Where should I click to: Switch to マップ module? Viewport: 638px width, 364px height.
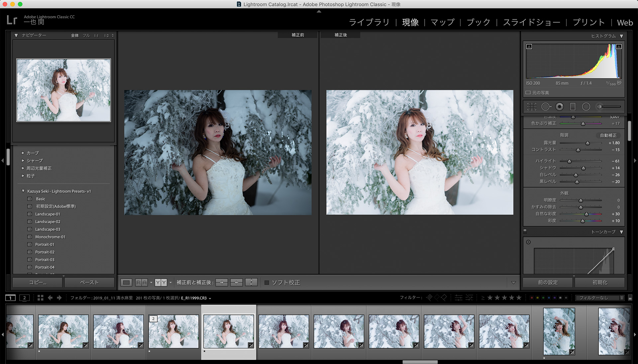442,22
